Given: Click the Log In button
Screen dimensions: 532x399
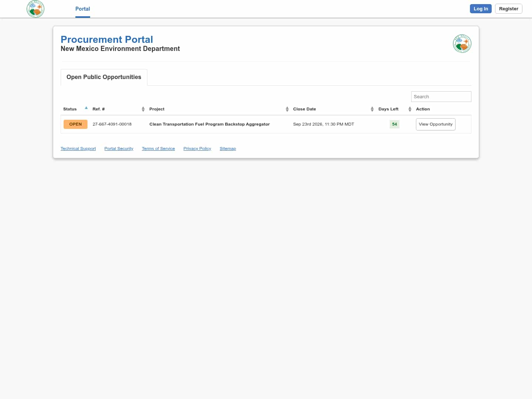Looking at the screenshot, I should point(481,9).
